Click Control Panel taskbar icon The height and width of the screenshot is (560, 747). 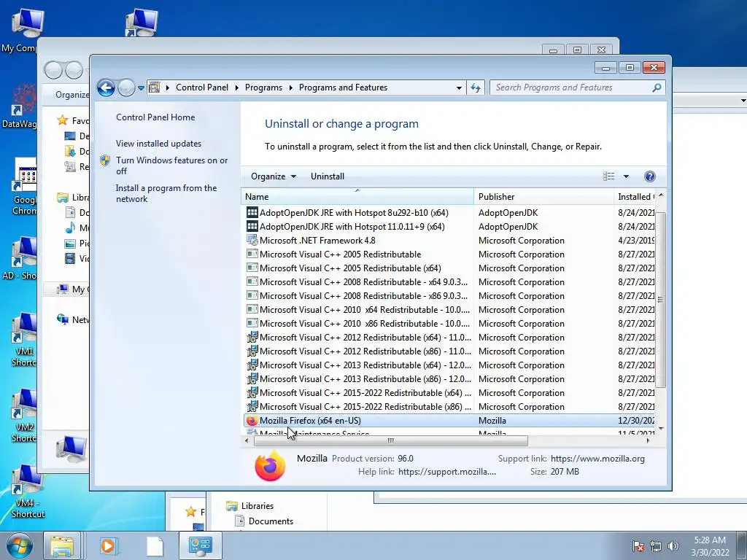200,545
